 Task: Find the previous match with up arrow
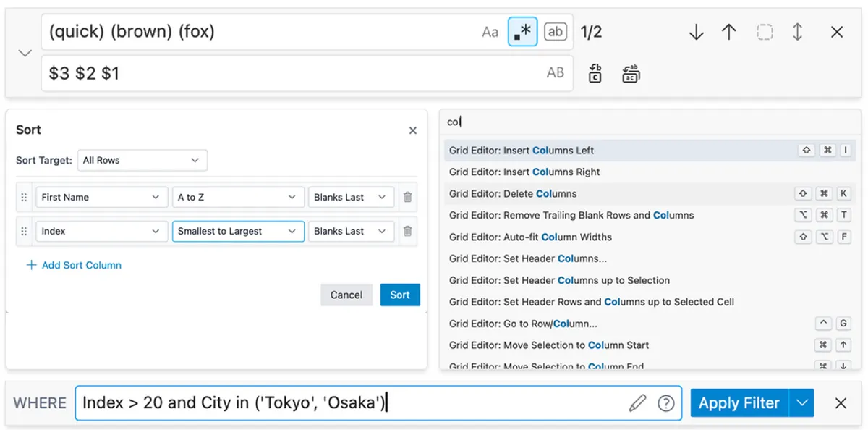(728, 32)
